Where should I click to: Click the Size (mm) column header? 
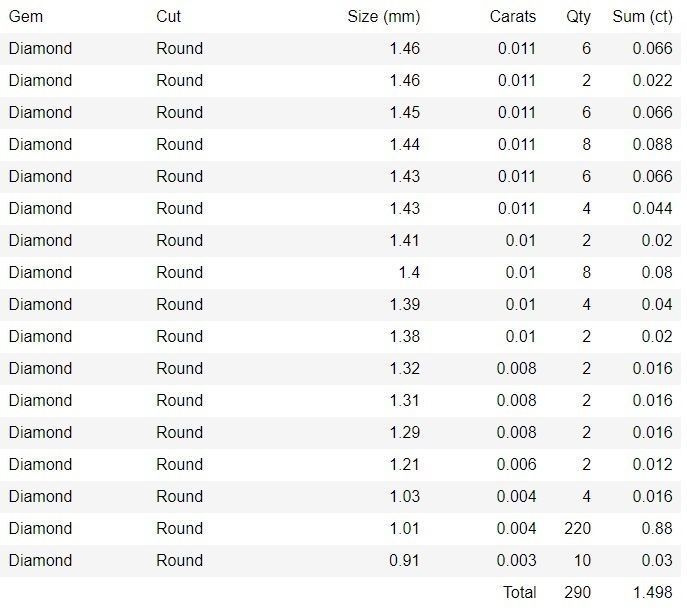tap(384, 16)
